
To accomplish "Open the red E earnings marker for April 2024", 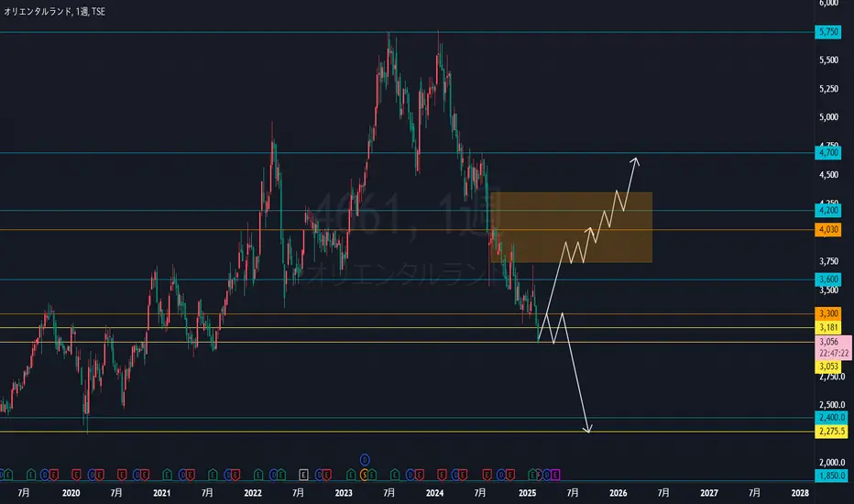I will (x=463, y=475).
